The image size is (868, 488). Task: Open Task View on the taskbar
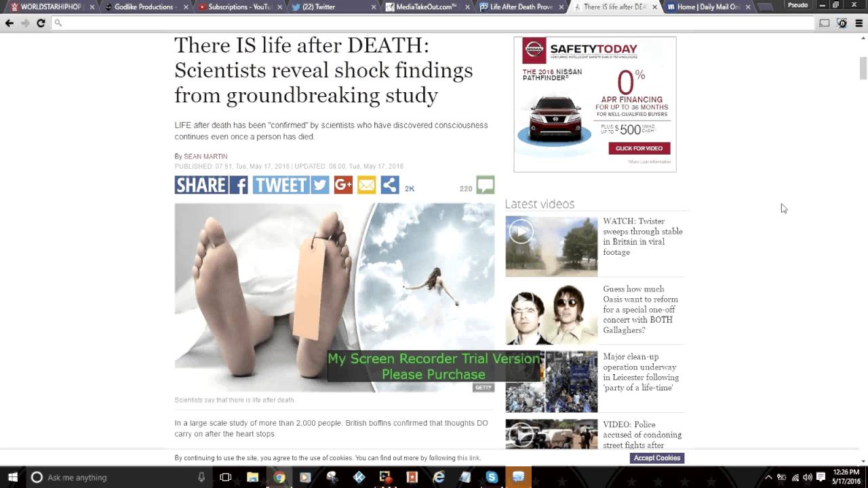point(226,477)
